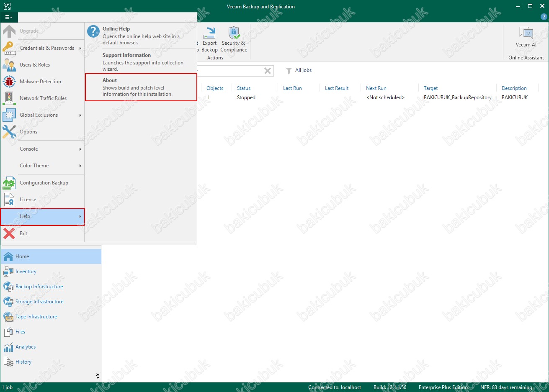Click the Files navigation icon
This screenshot has height=392, width=549.
[x=8, y=332]
